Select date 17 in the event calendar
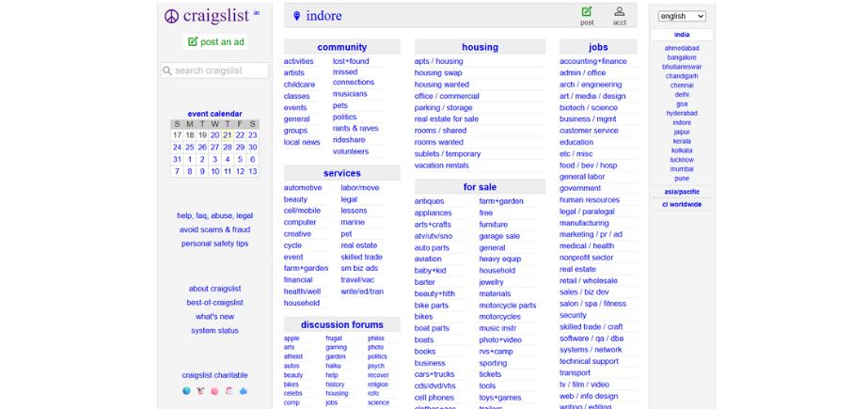 click(177, 135)
